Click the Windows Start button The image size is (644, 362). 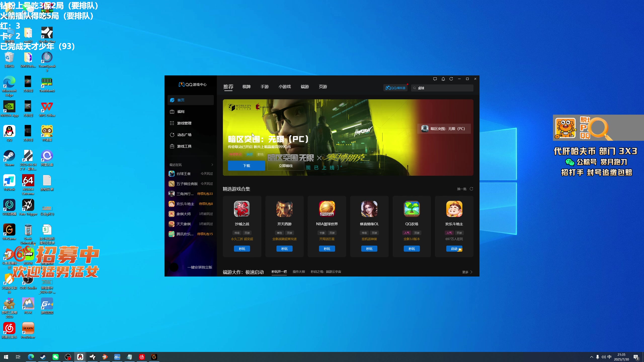coord(6,357)
